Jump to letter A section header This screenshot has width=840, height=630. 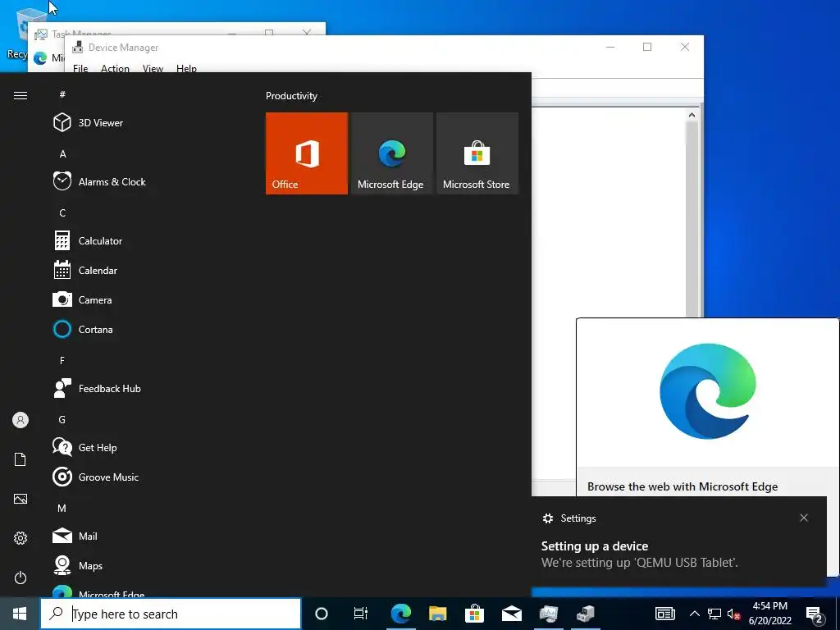(x=62, y=154)
